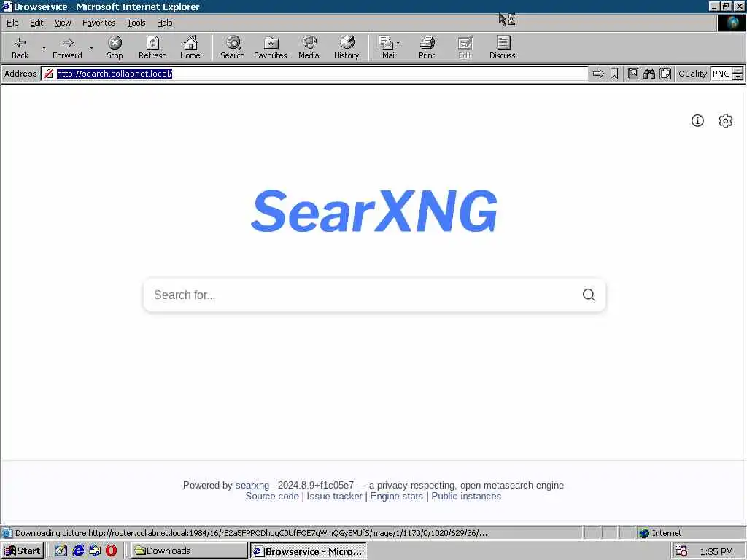
Task: Click the 1:35 PM taskbar clock
Action: [716, 551]
